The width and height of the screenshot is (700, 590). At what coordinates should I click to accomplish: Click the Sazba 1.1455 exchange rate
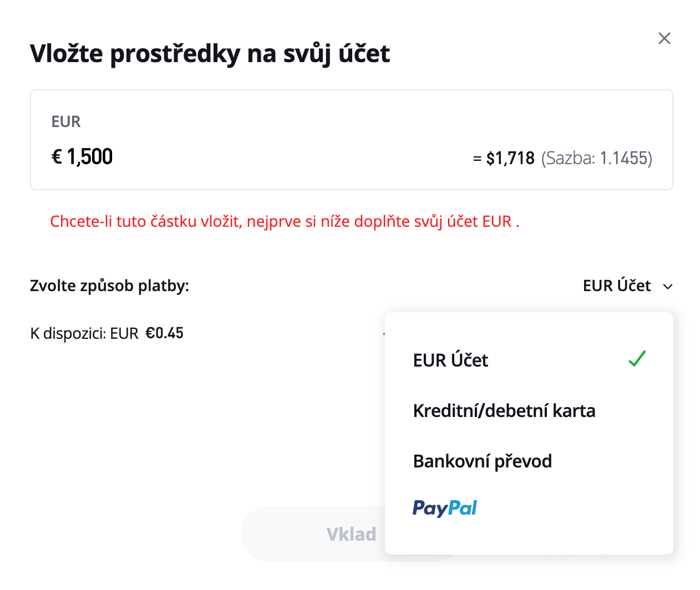coord(597,159)
